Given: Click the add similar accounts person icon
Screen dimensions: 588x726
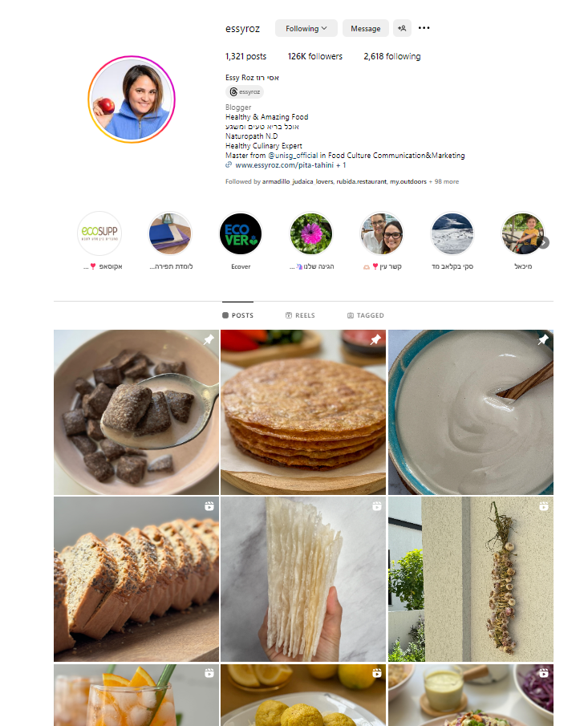Looking at the screenshot, I should pos(402,28).
